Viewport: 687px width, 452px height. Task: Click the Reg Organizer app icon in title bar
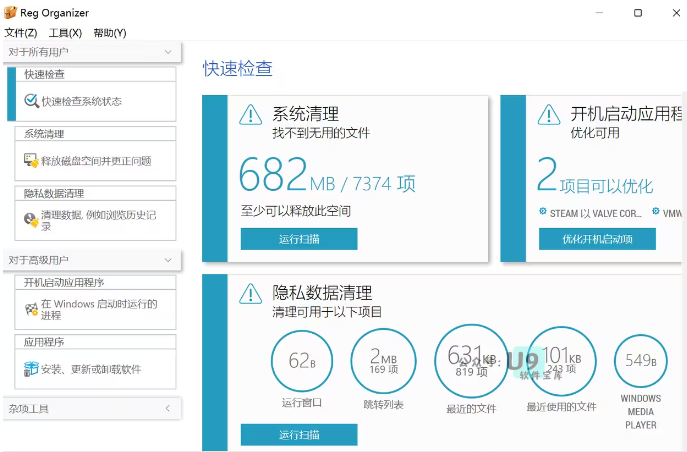point(10,13)
